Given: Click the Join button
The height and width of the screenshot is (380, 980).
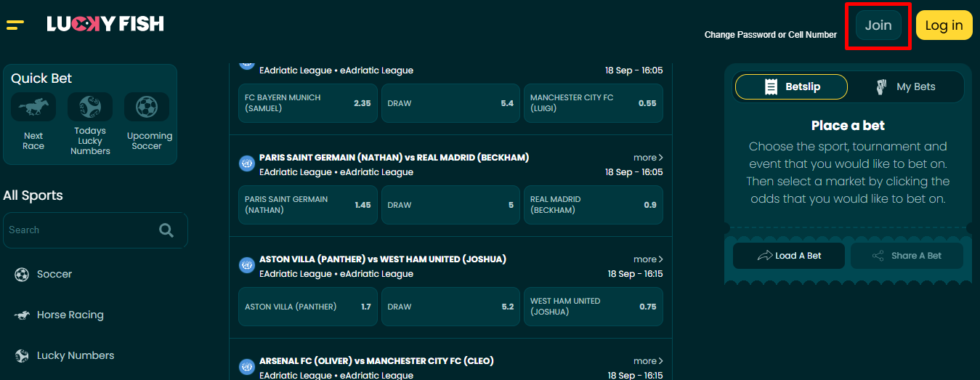Looking at the screenshot, I should click(x=878, y=25).
